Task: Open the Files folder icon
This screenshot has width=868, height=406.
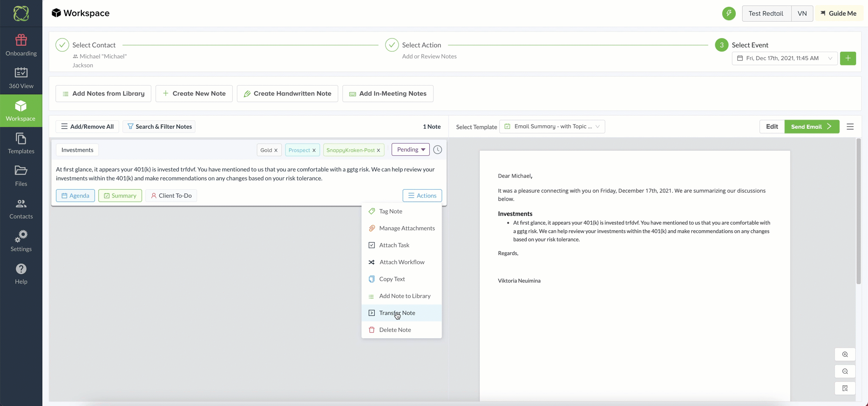Action: (21, 171)
